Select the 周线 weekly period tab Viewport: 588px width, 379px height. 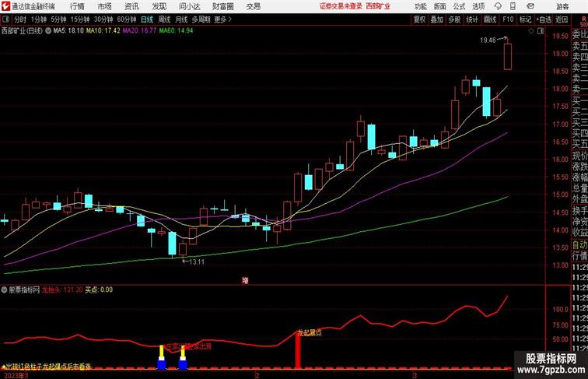point(164,19)
